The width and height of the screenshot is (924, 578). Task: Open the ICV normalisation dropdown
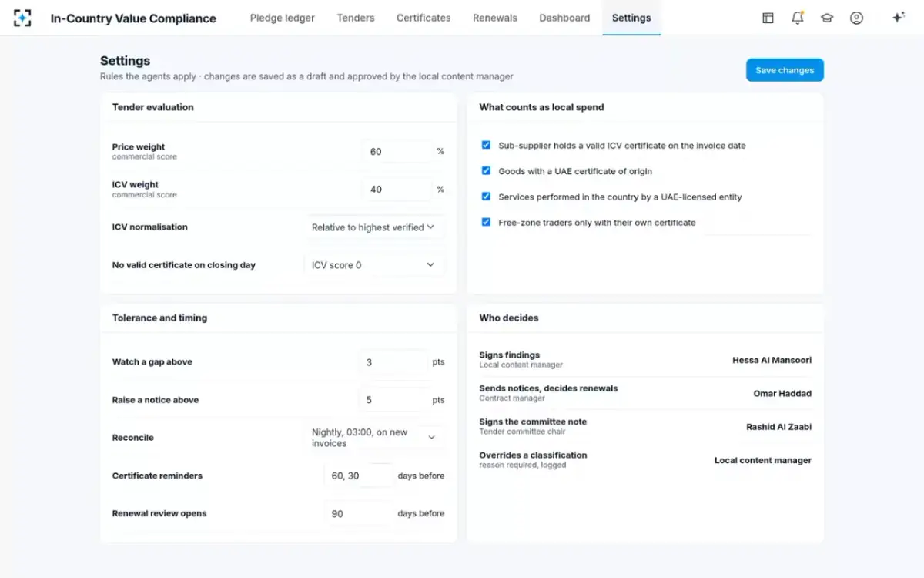tap(373, 227)
